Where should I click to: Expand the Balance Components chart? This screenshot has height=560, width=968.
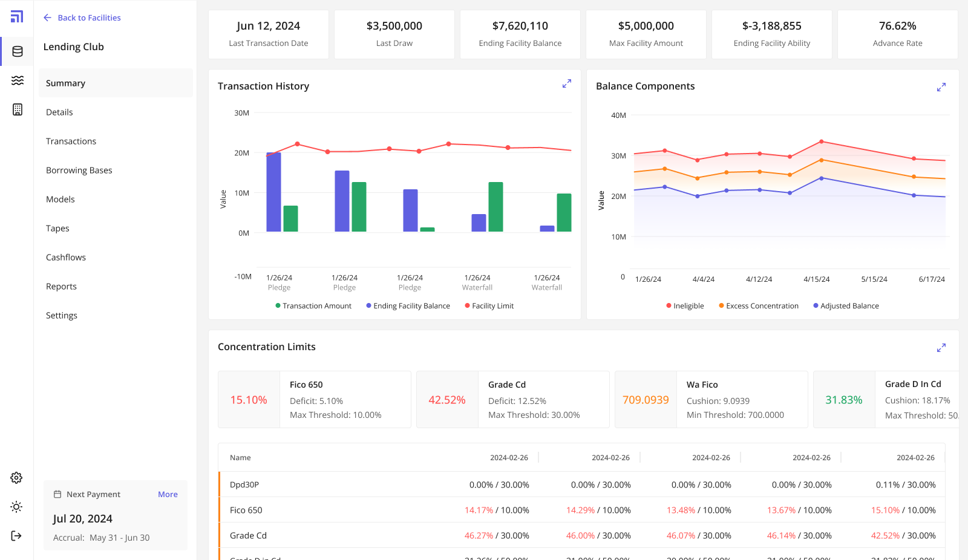(941, 87)
